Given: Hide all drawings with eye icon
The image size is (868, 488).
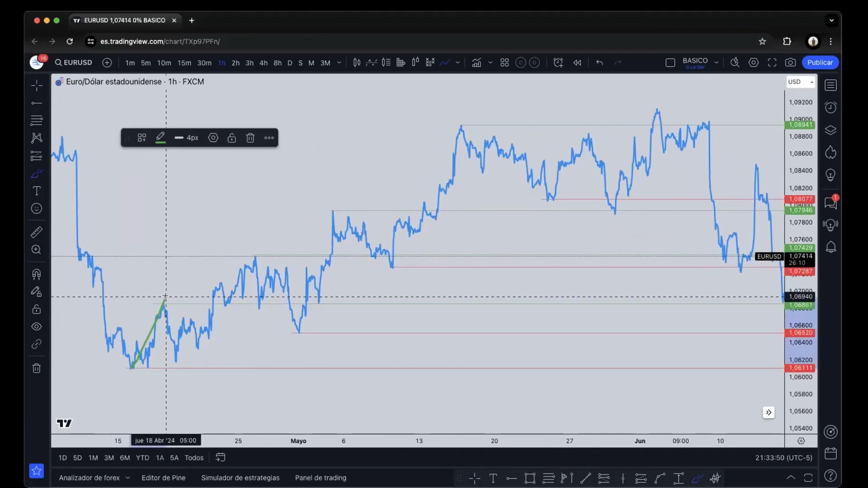Looking at the screenshot, I should [x=37, y=327].
